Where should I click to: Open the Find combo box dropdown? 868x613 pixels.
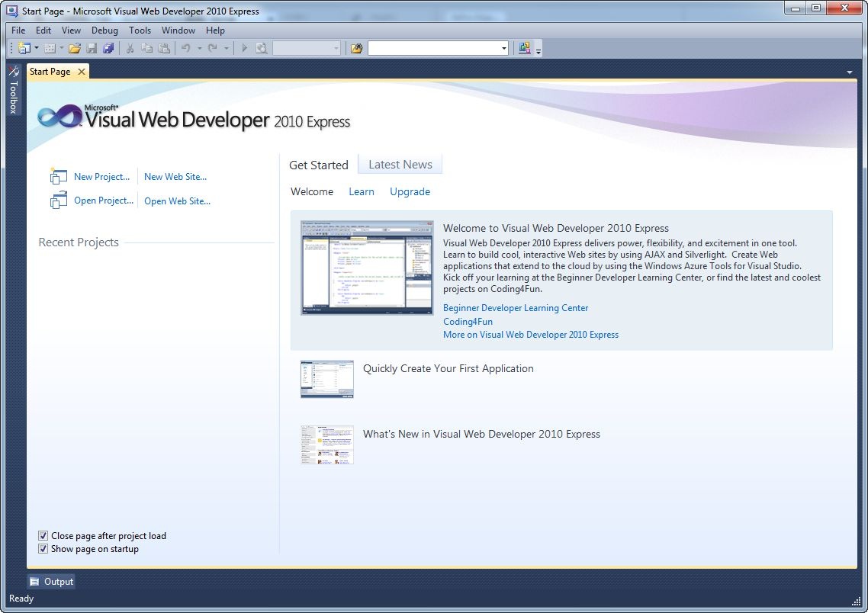click(x=504, y=48)
